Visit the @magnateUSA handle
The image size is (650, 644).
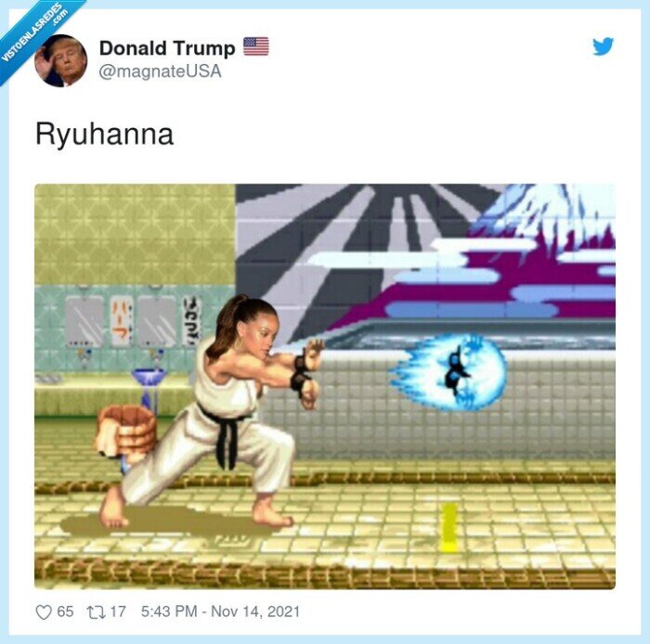[160, 71]
